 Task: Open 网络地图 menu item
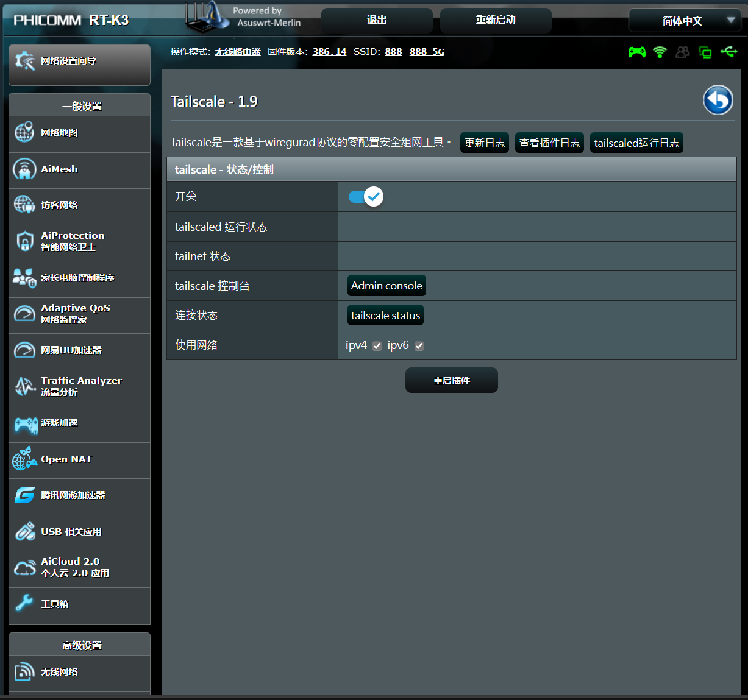click(x=79, y=133)
